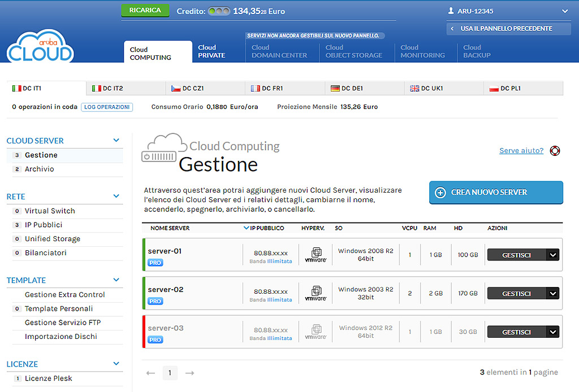
Task: Open IP Pubblici in the sidebar
Action: click(x=43, y=225)
